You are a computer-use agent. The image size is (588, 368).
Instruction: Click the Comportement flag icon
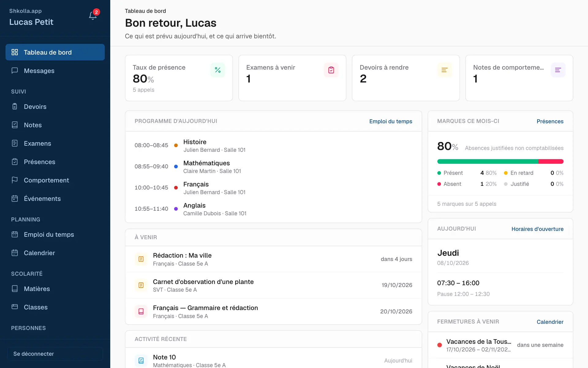(x=15, y=180)
